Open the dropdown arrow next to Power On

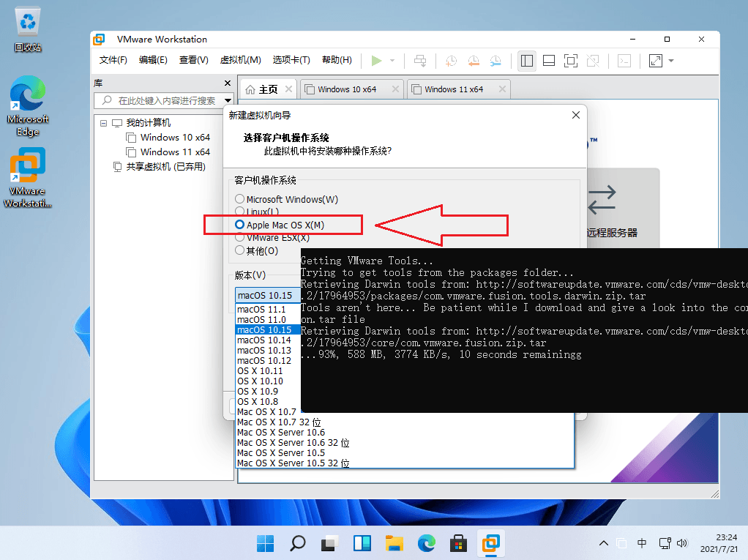coord(392,61)
